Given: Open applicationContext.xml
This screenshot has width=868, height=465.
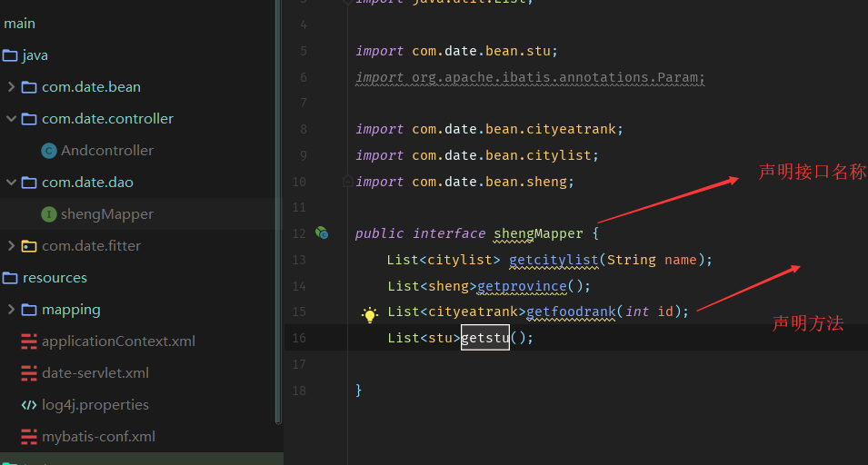Looking at the screenshot, I should (x=118, y=341).
